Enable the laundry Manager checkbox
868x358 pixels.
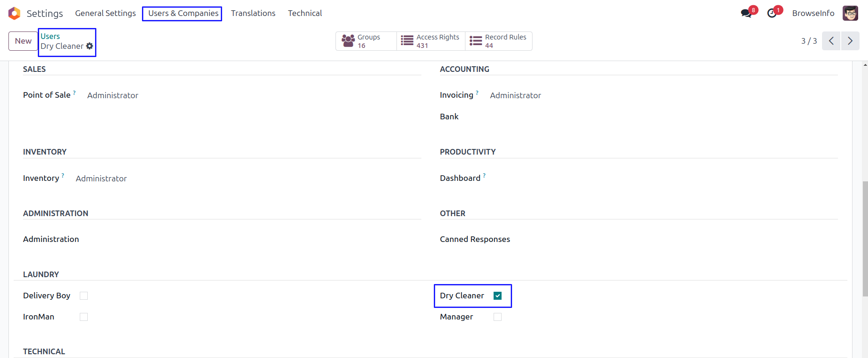point(498,317)
